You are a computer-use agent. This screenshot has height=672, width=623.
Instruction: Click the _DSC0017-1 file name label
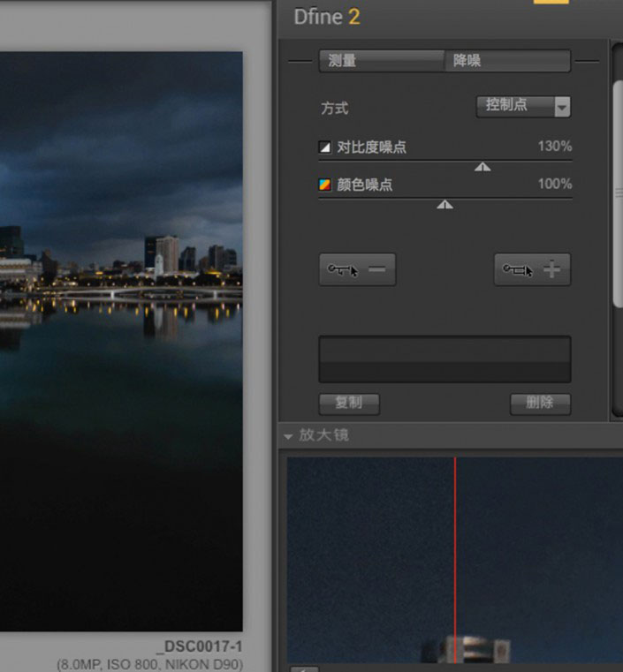200,646
